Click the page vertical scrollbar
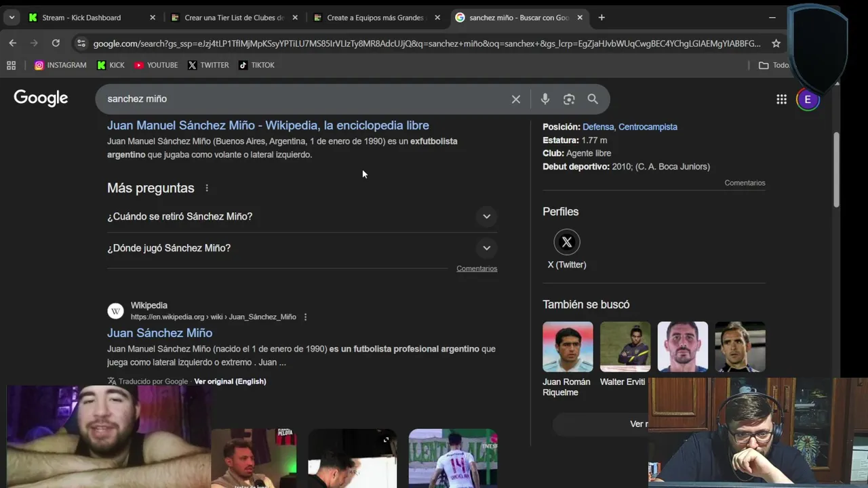868x488 pixels. [836, 169]
